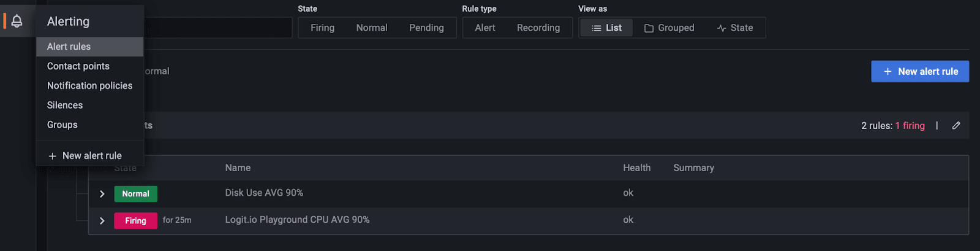980x251 pixels.
Task: Switch to State view
Action: tap(735, 28)
